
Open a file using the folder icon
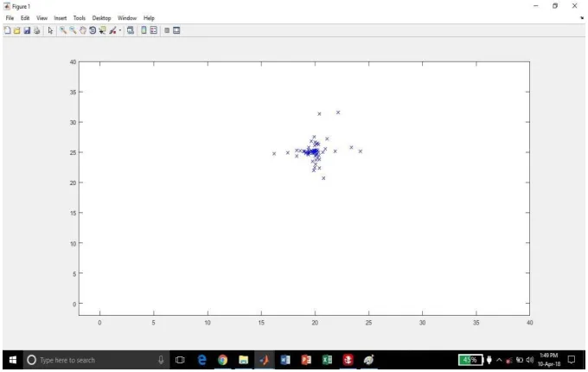coord(17,30)
